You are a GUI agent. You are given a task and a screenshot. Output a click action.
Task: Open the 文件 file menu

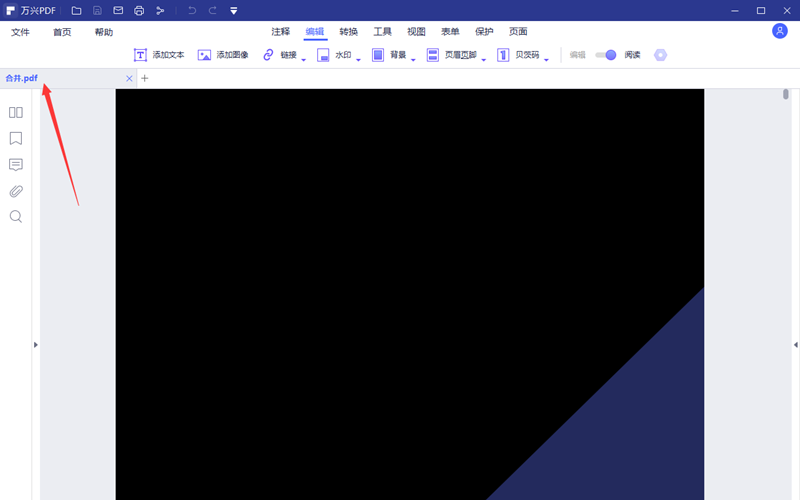pyautogui.click(x=20, y=32)
